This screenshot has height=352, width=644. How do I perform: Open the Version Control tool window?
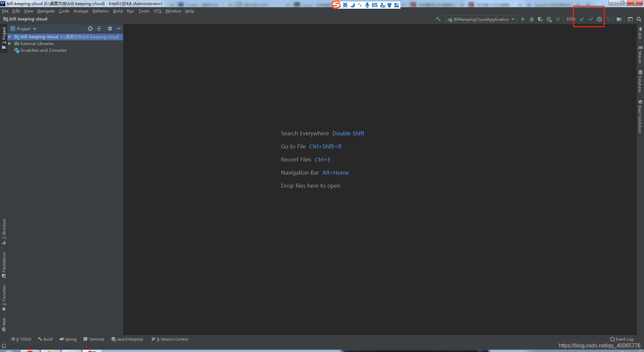pyautogui.click(x=170, y=339)
